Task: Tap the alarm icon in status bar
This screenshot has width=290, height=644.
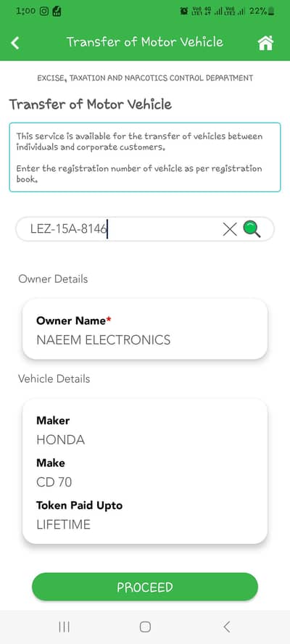Action: point(184,12)
